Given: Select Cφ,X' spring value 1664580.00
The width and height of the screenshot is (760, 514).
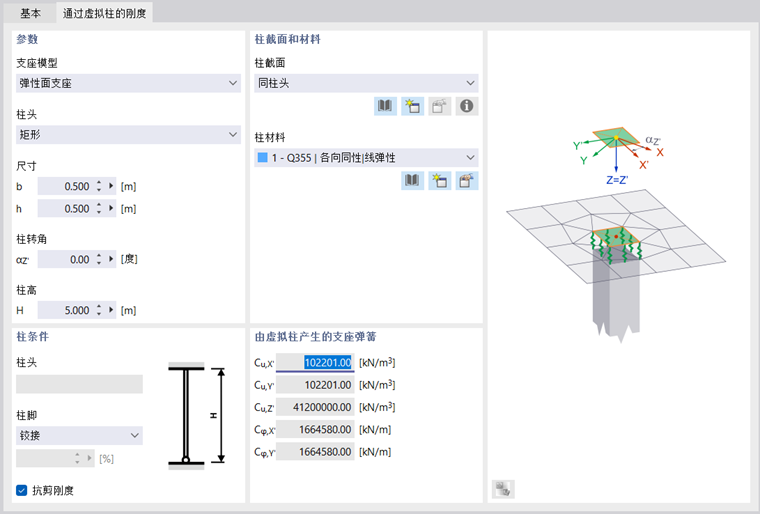Looking at the screenshot, I should 315,429.
